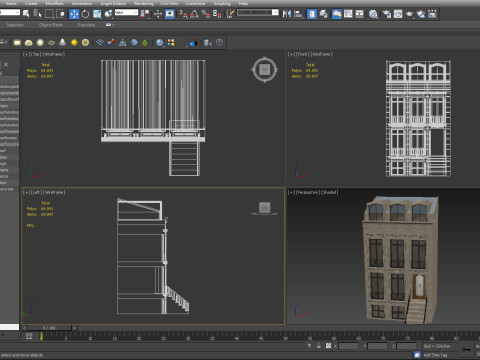The image size is (480, 360).
Task: Open the Material Editor
Action: pos(373,14)
